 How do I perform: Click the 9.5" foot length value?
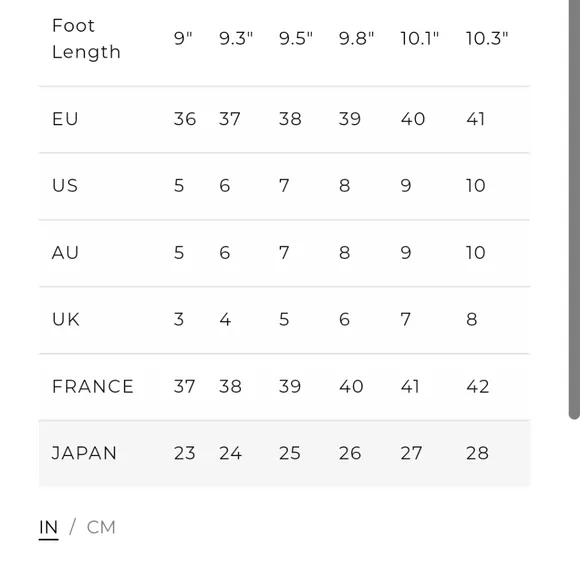[296, 38]
